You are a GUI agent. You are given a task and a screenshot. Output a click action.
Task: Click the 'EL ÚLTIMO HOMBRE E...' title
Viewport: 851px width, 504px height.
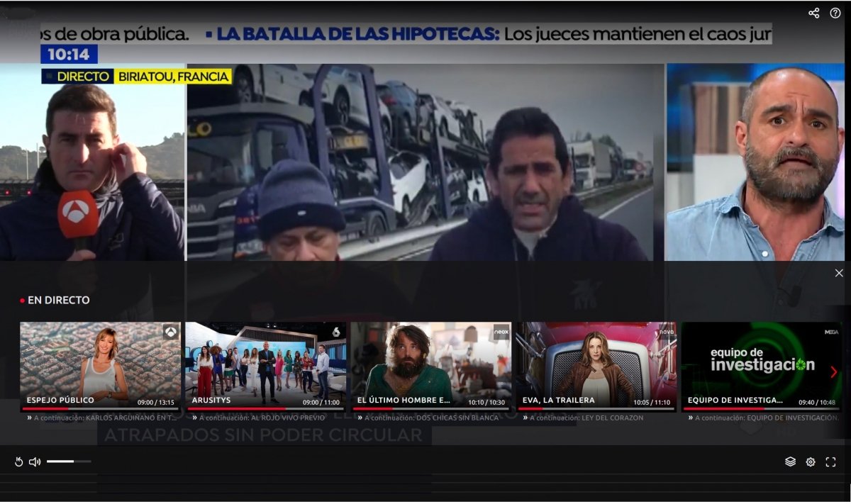pos(404,401)
